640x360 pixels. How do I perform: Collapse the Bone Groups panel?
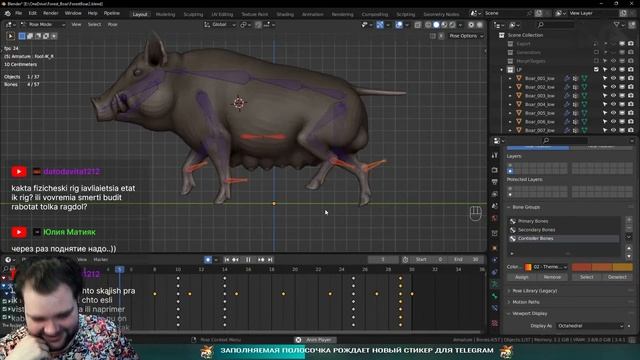[x=527, y=207]
